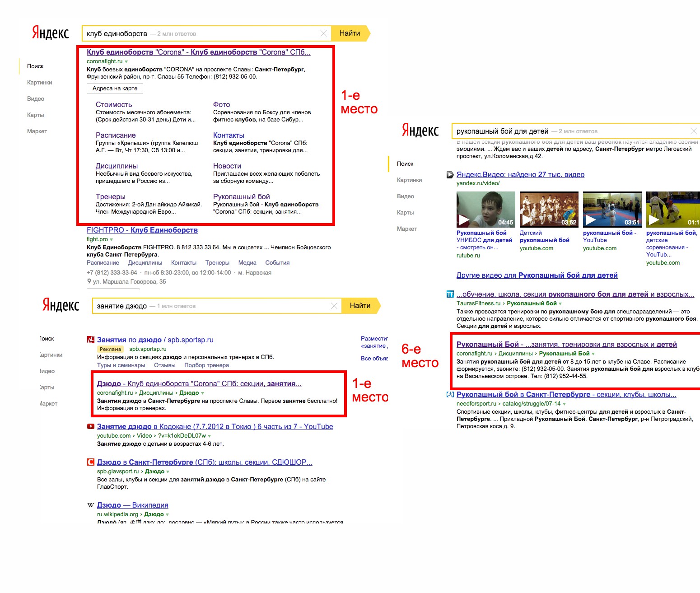Select 'Маркет' in the 'клуб единоборств' search sidebar
Image resolution: width=700 pixels, height=593 pixels.
(x=37, y=131)
